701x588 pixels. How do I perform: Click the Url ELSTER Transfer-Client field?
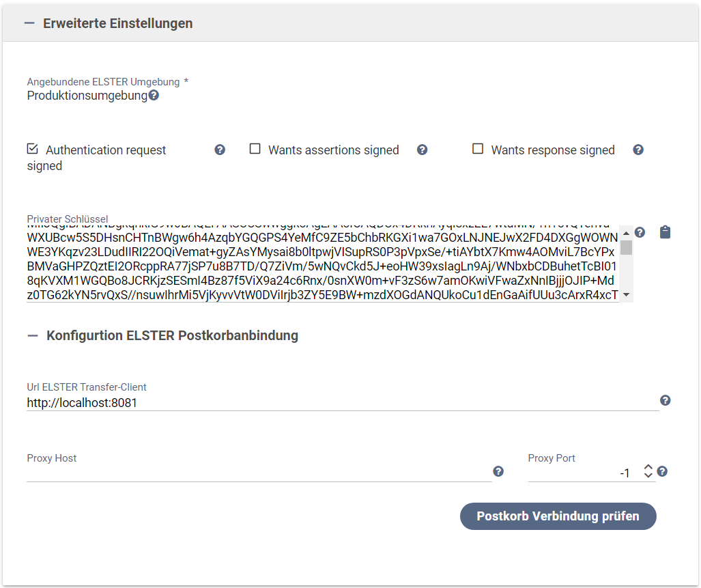(341, 403)
